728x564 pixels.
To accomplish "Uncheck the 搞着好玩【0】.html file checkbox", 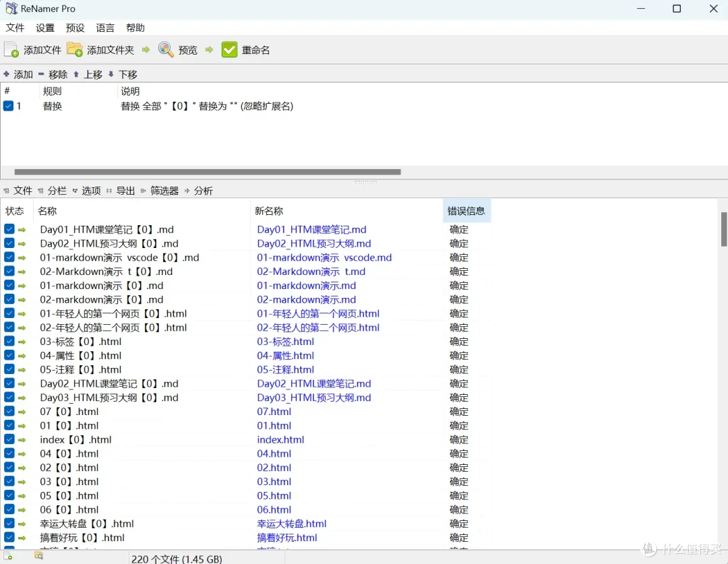I will pyautogui.click(x=9, y=538).
